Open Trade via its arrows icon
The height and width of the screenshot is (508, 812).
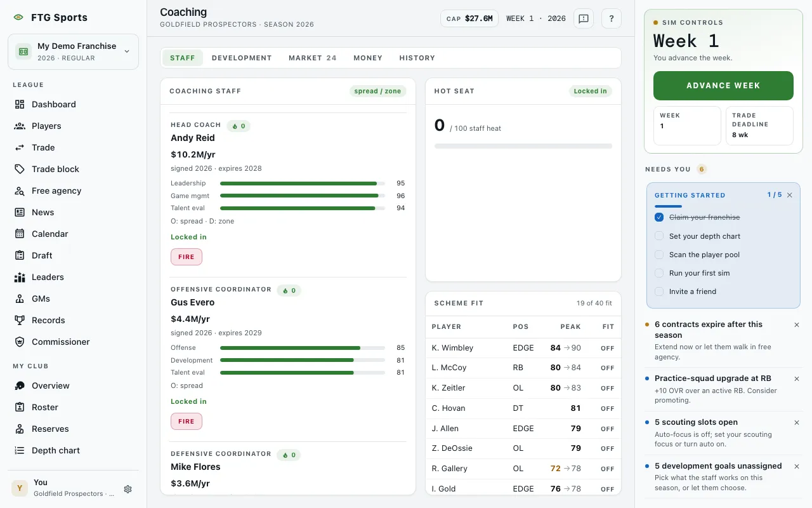point(20,147)
